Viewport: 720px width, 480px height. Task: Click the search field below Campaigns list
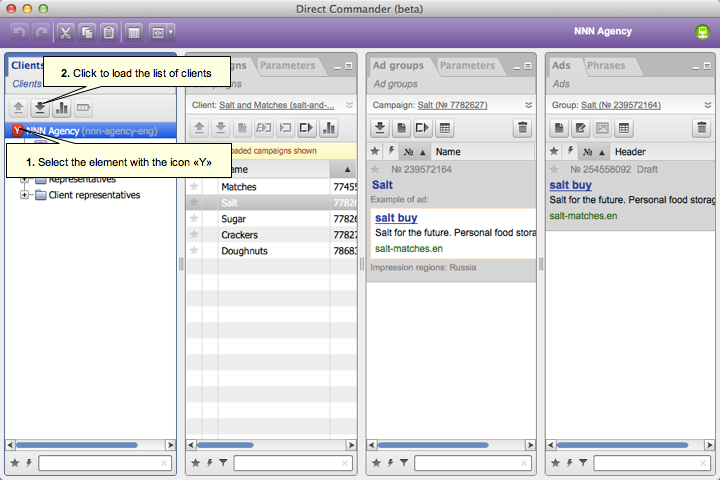[x=292, y=463]
